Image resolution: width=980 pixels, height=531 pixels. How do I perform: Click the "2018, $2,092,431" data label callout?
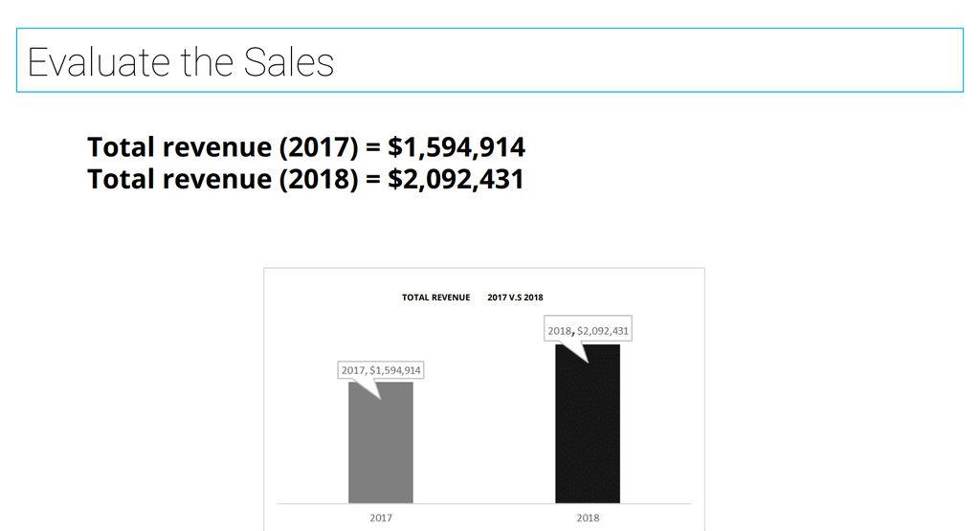point(589,328)
